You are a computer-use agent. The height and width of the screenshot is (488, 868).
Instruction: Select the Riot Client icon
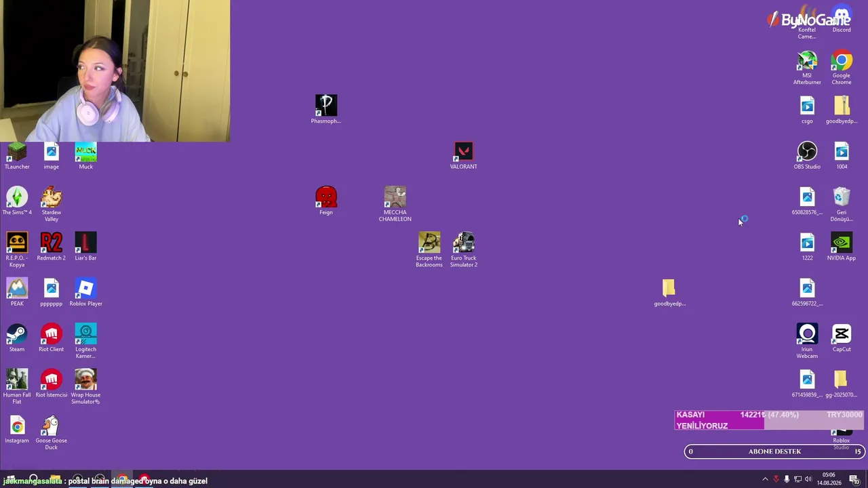[x=52, y=334]
